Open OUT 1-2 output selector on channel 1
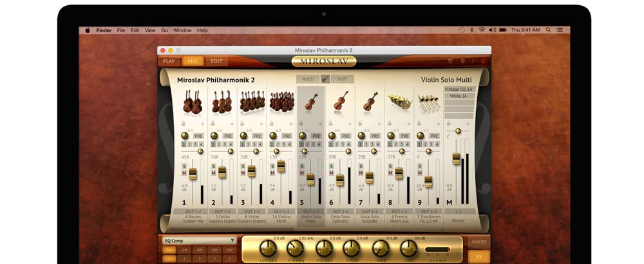 [x=193, y=211]
